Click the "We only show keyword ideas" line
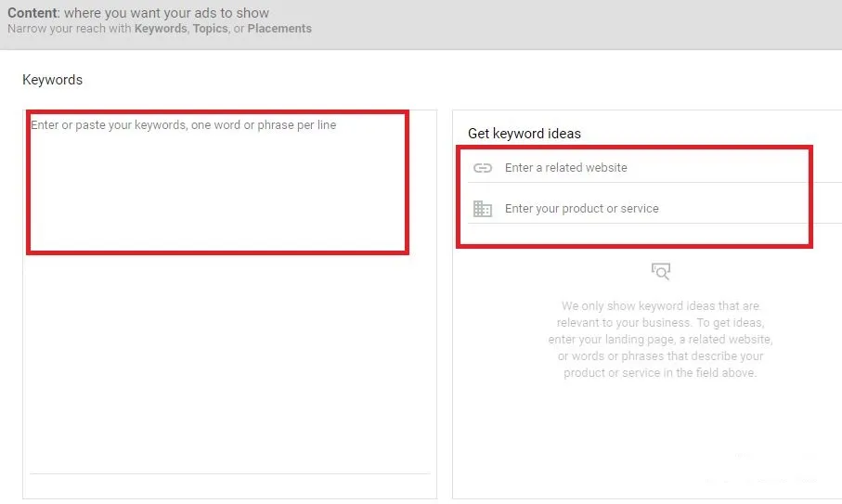 click(660, 305)
